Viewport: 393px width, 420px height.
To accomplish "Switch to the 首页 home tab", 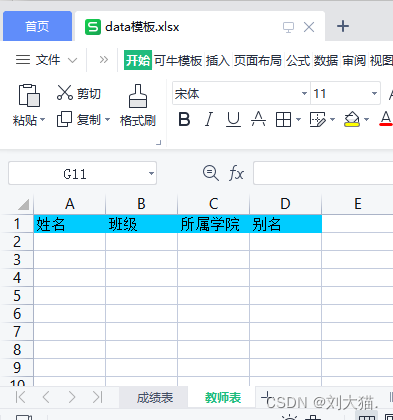I will pyautogui.click(x=37, y=26).
